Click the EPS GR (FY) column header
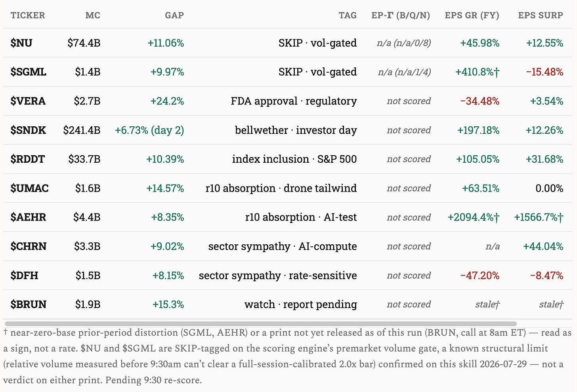Screen dimensions: 577x392 coord(472,15)
